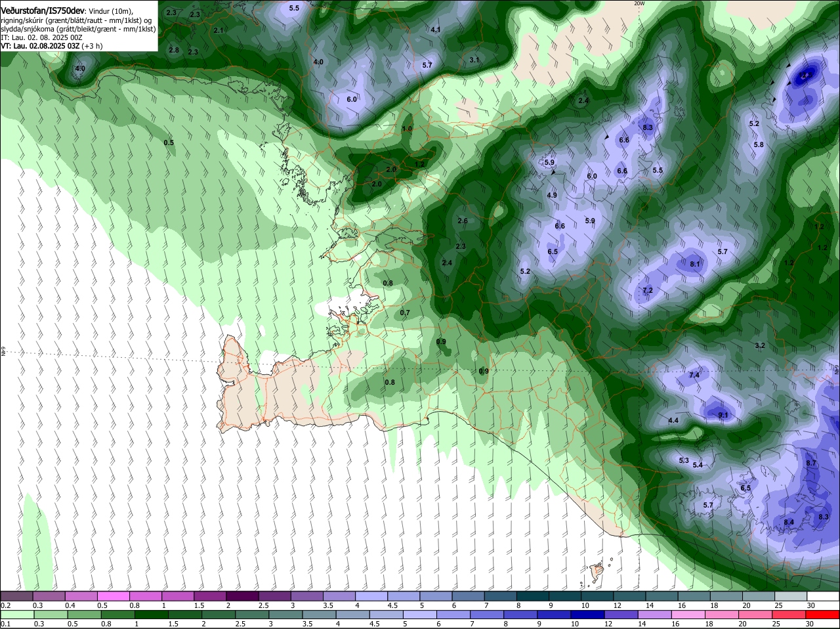The width and height of the screenshot is (840, 629).
Task: Click the 20W longitude label
Action: pyautogui.click(x=639, y=3)
